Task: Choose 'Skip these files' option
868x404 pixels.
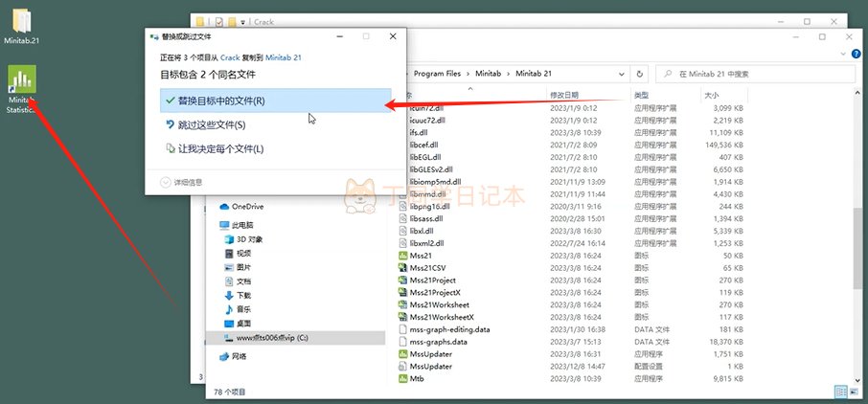Action: pyautogui.click(x=211, y=124)
